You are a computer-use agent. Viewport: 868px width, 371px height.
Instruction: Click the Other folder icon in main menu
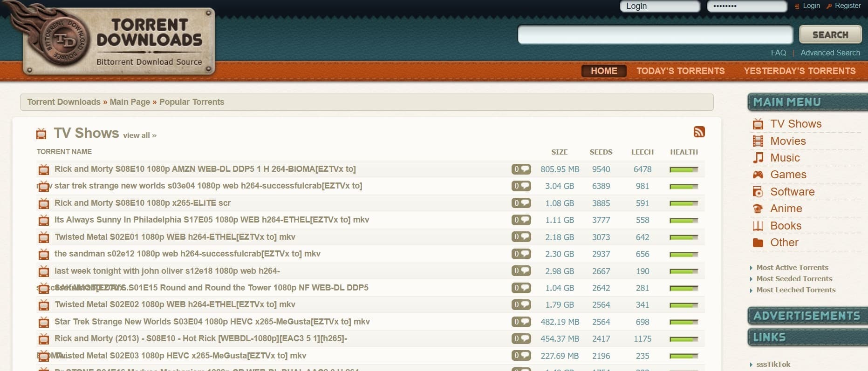coord(758,243)
